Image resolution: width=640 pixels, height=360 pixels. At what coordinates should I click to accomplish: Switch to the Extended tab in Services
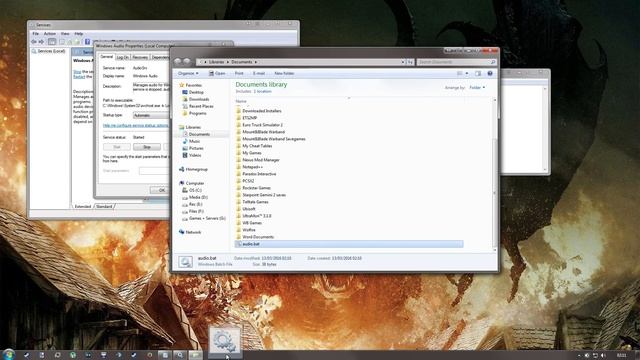coord(82,207)
